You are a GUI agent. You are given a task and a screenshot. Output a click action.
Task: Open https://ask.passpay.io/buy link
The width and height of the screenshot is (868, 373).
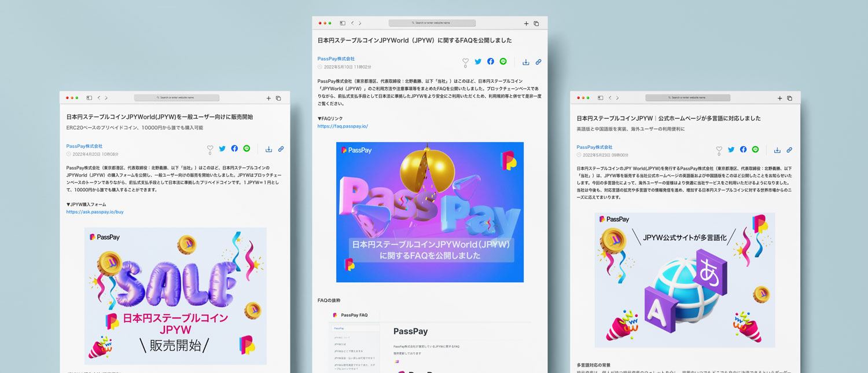point(95,212)
